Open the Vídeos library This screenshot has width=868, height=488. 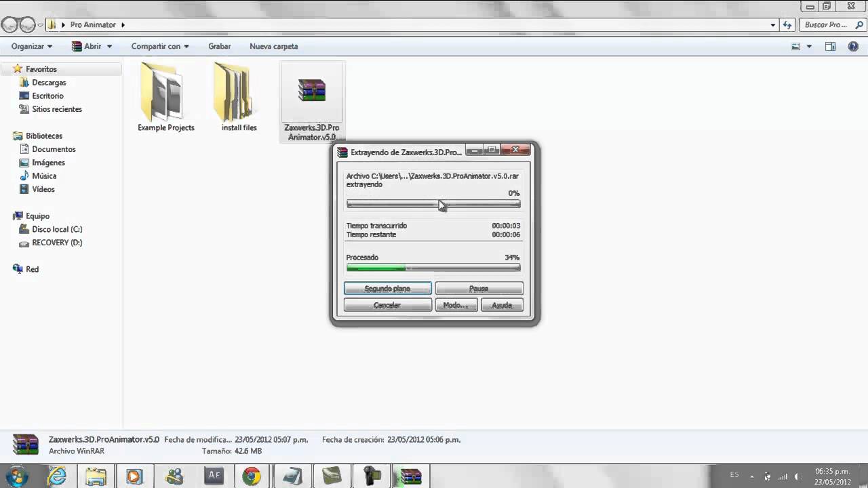click(43, 189)
